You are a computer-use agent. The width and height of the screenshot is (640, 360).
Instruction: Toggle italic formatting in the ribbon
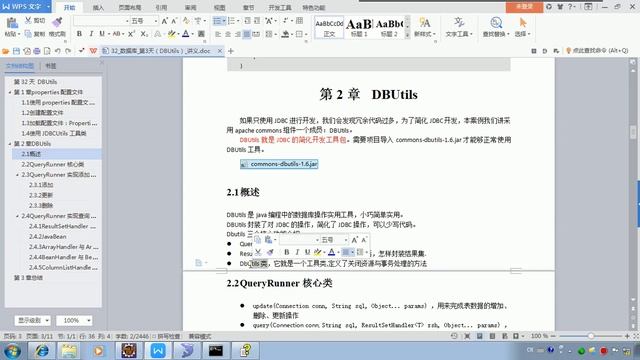coord(91,34)
